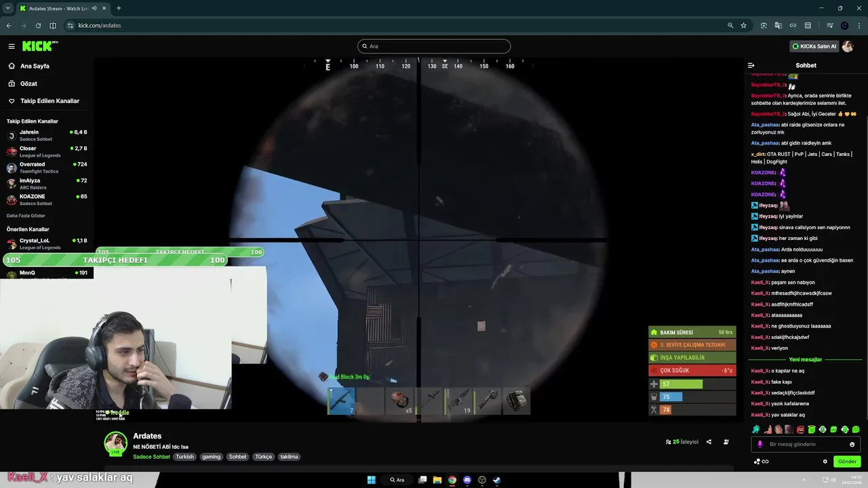
Task: Go to Kick home via the logo
Action: coord(40,46)
